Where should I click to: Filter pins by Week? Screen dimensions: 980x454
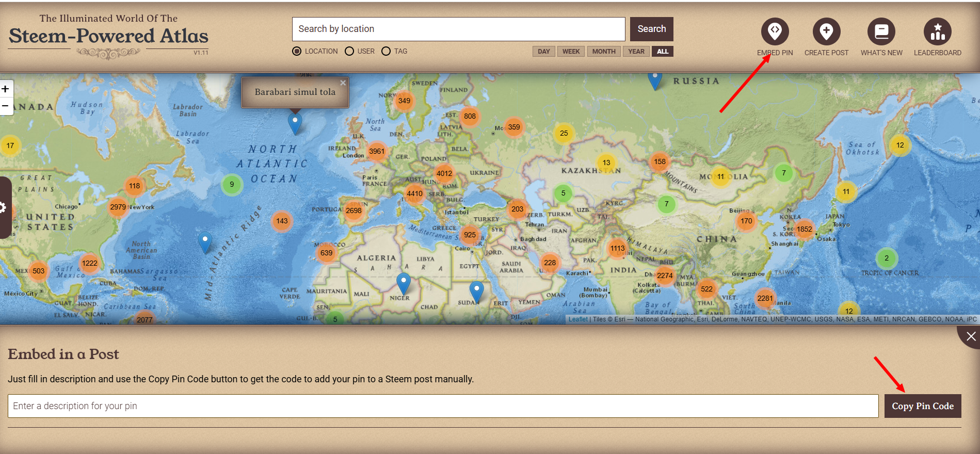point(571,52)
